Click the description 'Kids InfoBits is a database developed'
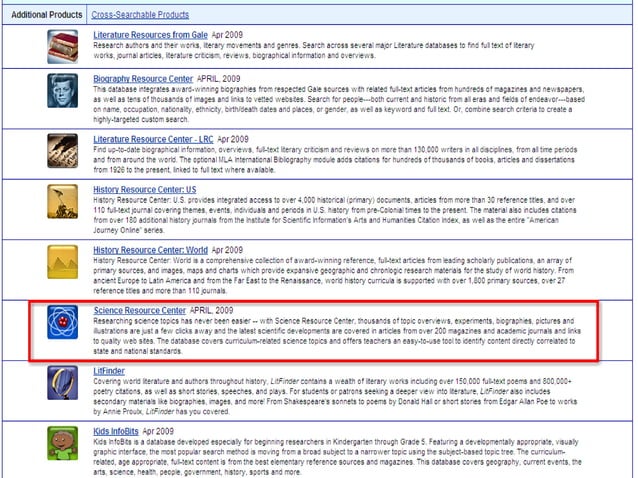This screenshot has height=478, width=638. (x=337, y=457)
